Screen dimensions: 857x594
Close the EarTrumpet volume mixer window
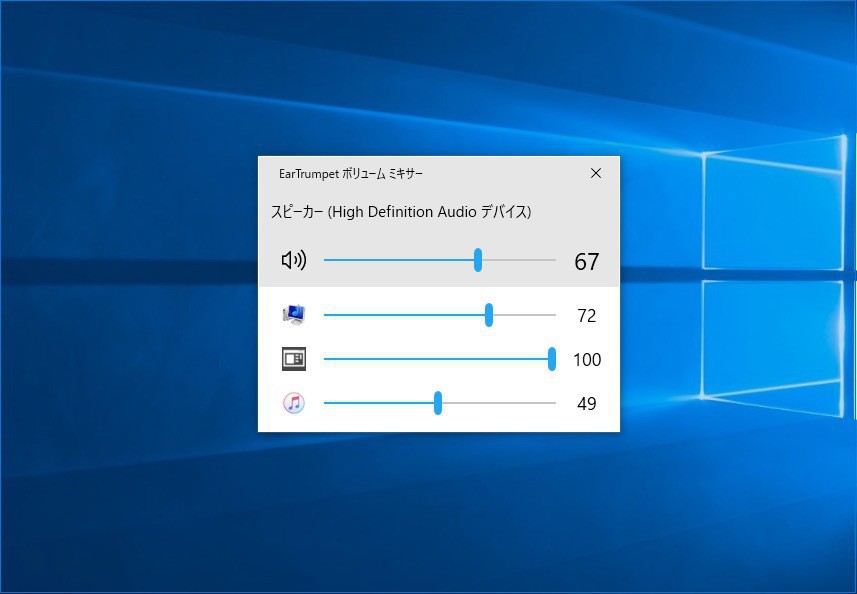[596, 173]
